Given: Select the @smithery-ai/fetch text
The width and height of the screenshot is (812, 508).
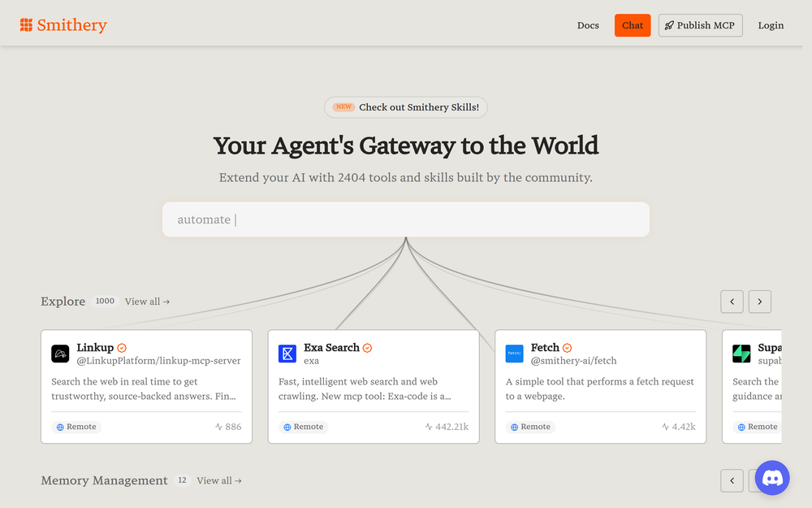Looking at the screenshot, I should [x=574, y=361].
